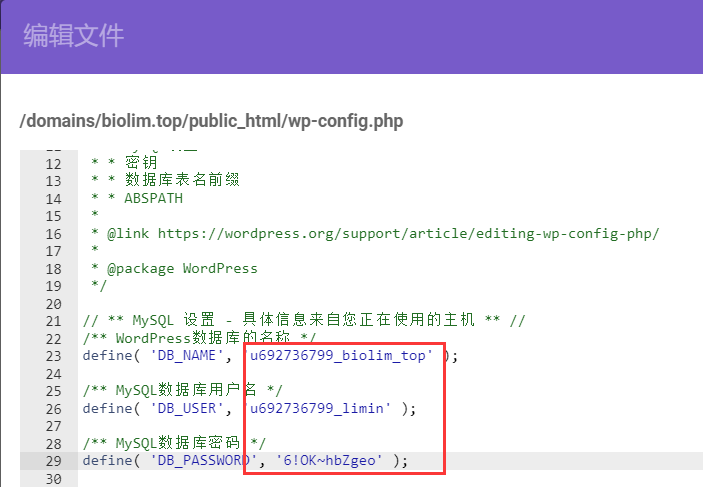Click the 'u692736799_biolim_top' database name value
Viewport: 703px width, 487px height.
(x=338, y=356)
